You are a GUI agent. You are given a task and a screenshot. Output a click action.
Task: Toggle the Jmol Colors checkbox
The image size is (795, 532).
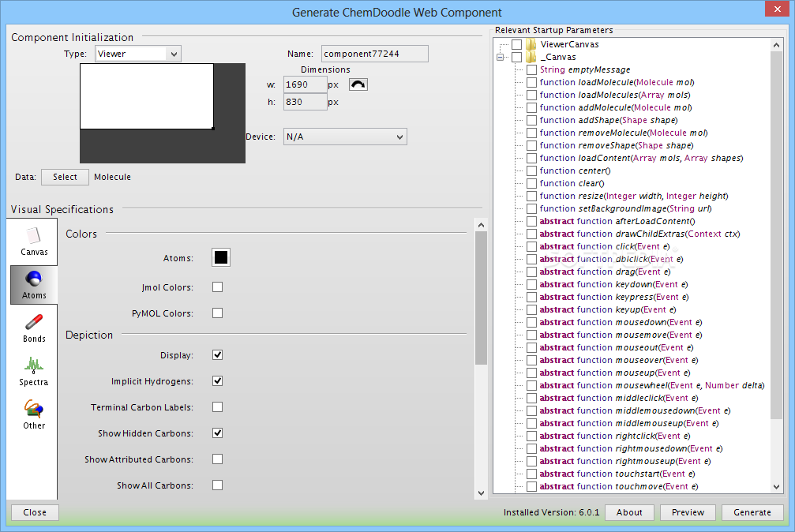pyautogui.click(x=218, y=287)
